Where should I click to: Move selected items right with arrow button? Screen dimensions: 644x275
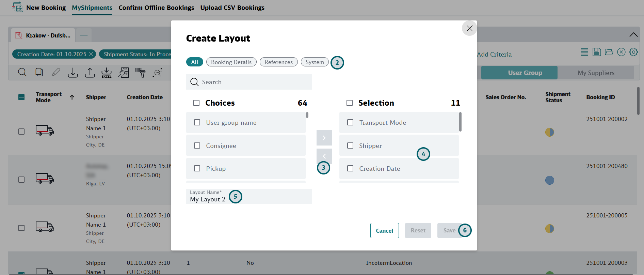(x=324, y=138)
